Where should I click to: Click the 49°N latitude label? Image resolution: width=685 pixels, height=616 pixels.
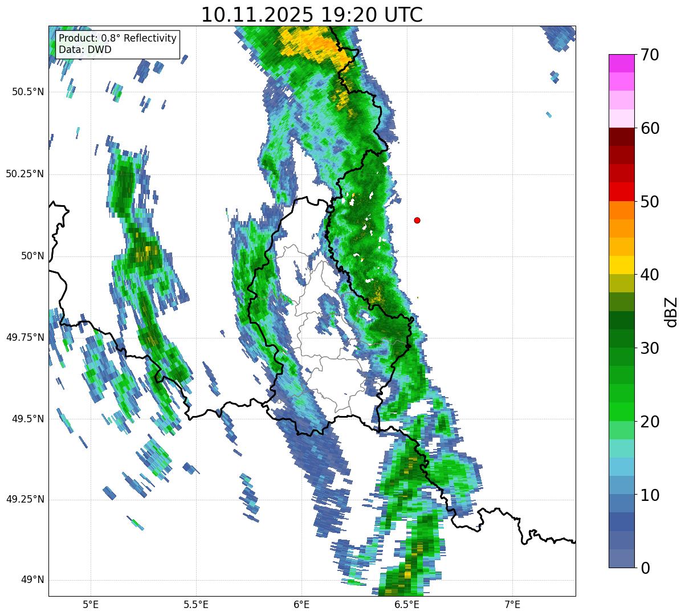32,580
